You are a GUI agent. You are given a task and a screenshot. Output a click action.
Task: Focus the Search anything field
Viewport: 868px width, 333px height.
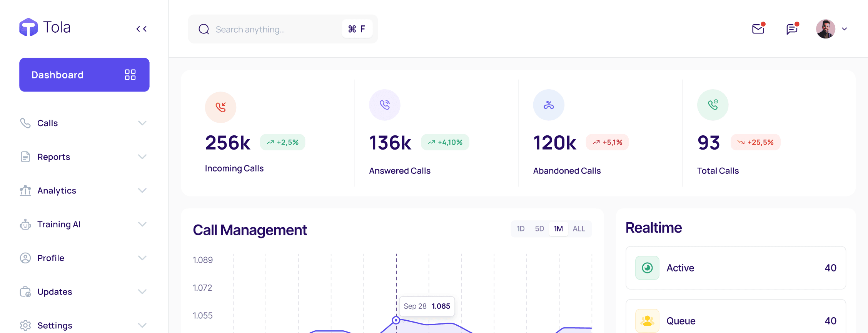(x=283, y=29)
